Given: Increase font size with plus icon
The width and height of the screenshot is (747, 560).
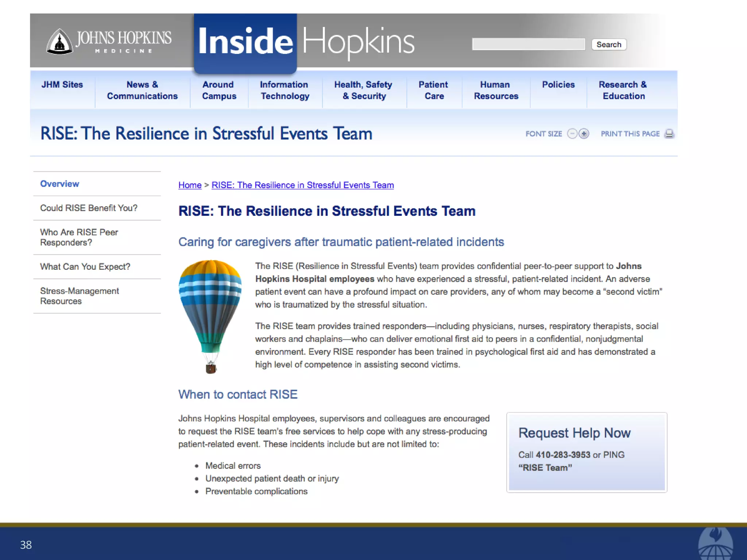Looking at the screenshot, I should [584, 134].
